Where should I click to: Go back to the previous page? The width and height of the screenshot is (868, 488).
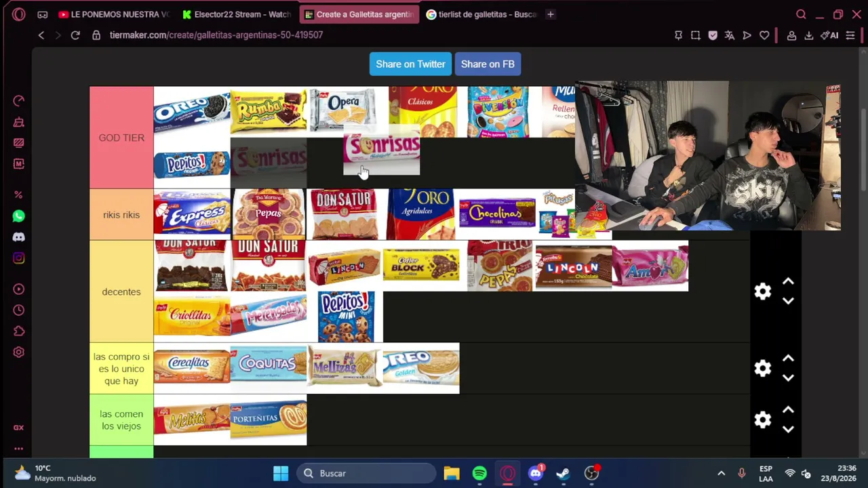[x=41, y=35]
